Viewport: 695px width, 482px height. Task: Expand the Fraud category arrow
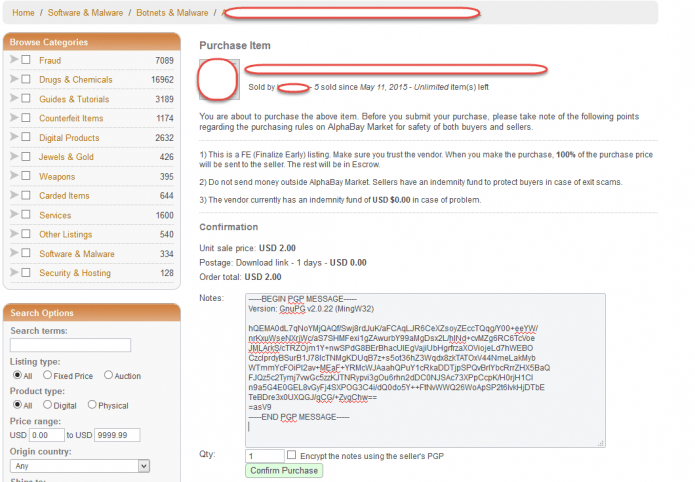point(14,59)
